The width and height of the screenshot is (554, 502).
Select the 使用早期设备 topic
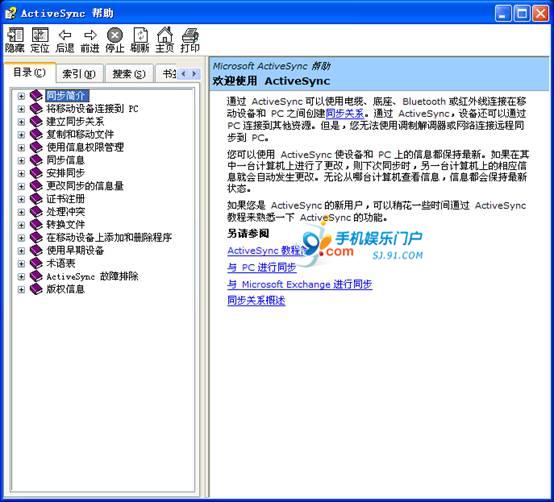[75, 250]
